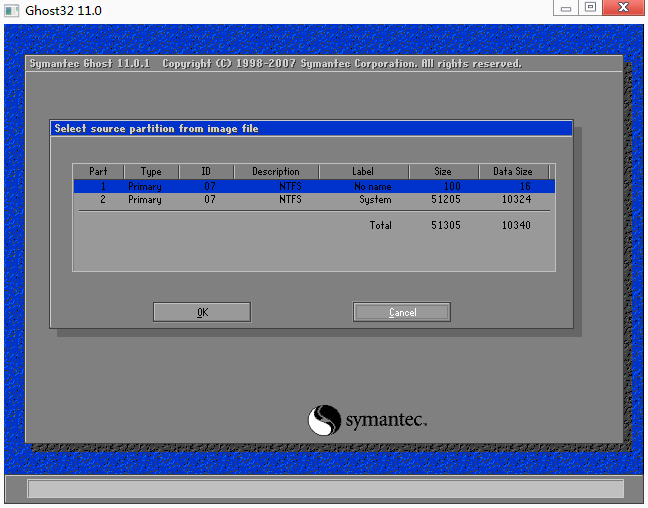This screenshot has height=508, width=648.
Task: Maximize the Ghost32 window
Action: coord(591,8)
